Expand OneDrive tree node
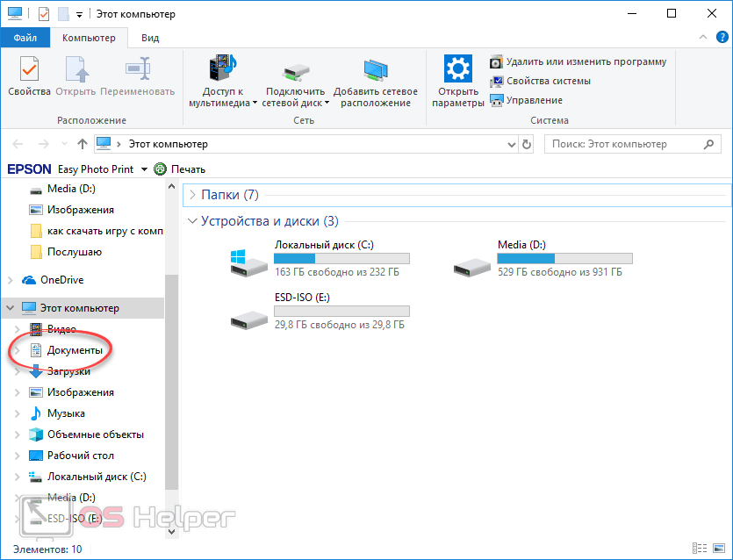 (x=10, y=280)
